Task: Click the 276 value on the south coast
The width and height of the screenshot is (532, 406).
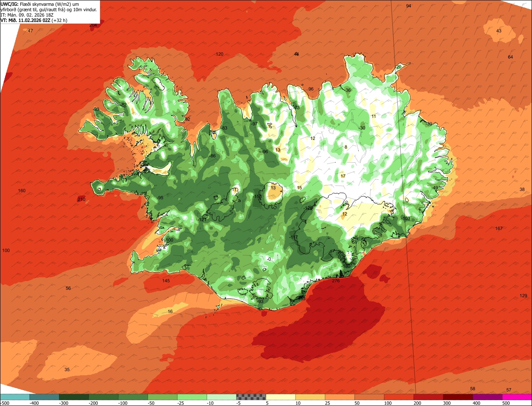Action: [336, 281]
